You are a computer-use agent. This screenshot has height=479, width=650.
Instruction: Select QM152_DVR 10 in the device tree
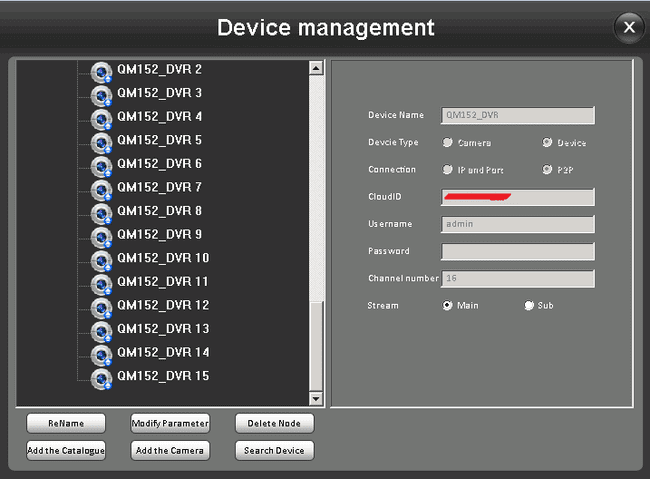162,258
